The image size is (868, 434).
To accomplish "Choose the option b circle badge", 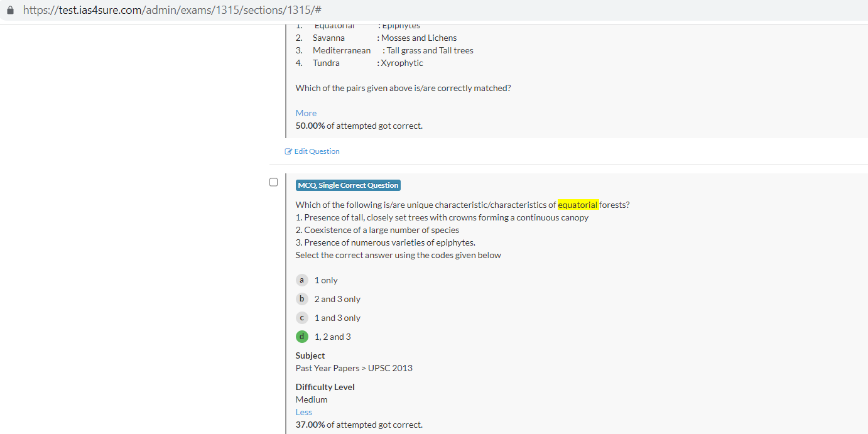I will pos(302,299).
